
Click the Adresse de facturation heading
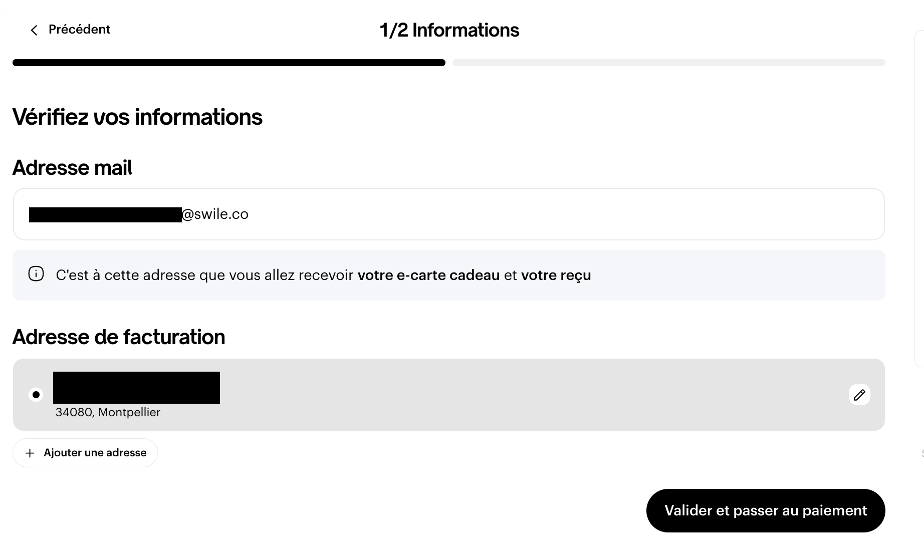(x=119, y=337)
